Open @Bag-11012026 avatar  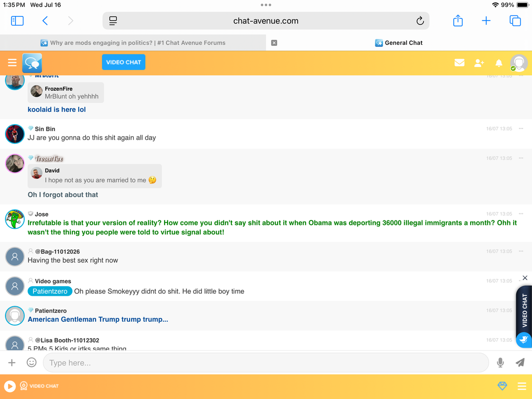click(14, 256)
